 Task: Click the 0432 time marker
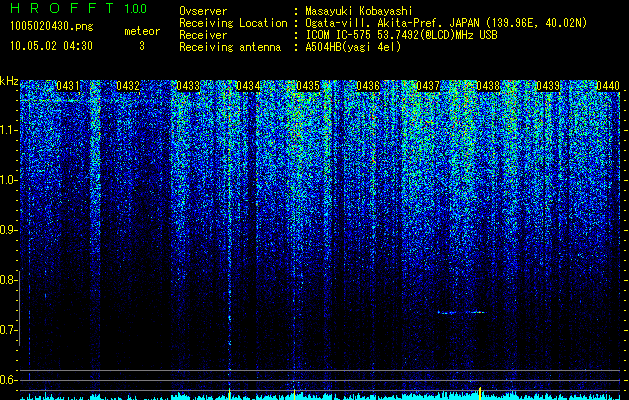point(128,86)
